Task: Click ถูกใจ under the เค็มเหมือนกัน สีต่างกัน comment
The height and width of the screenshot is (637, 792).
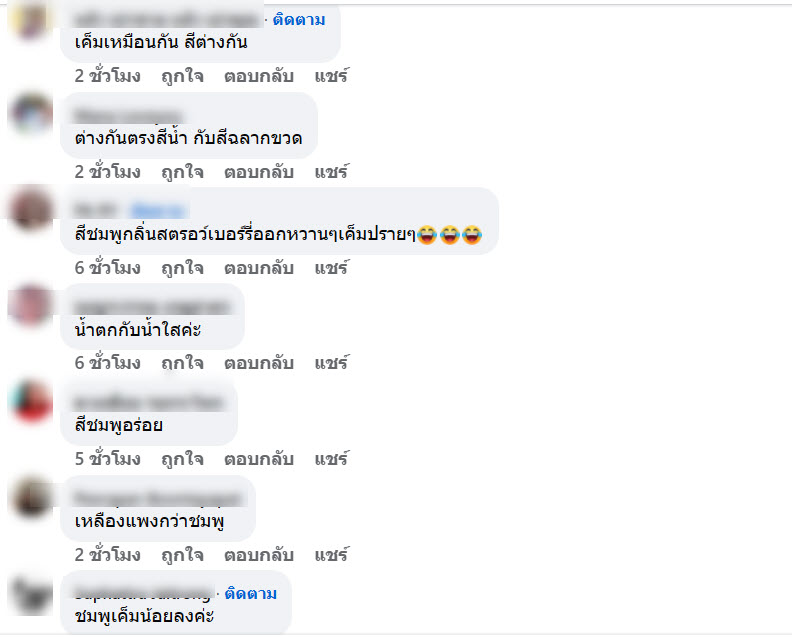Action: [x=182, y=76]
